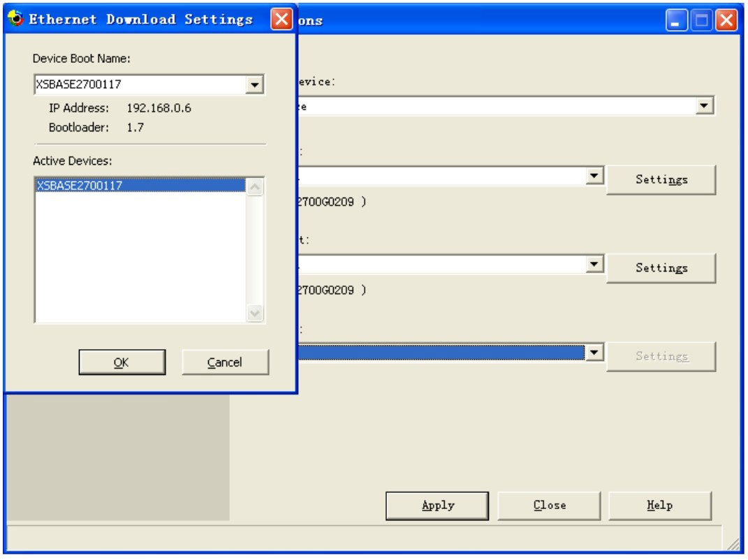Click Close button in the background window
748x560 pixels.
point(549,506)
